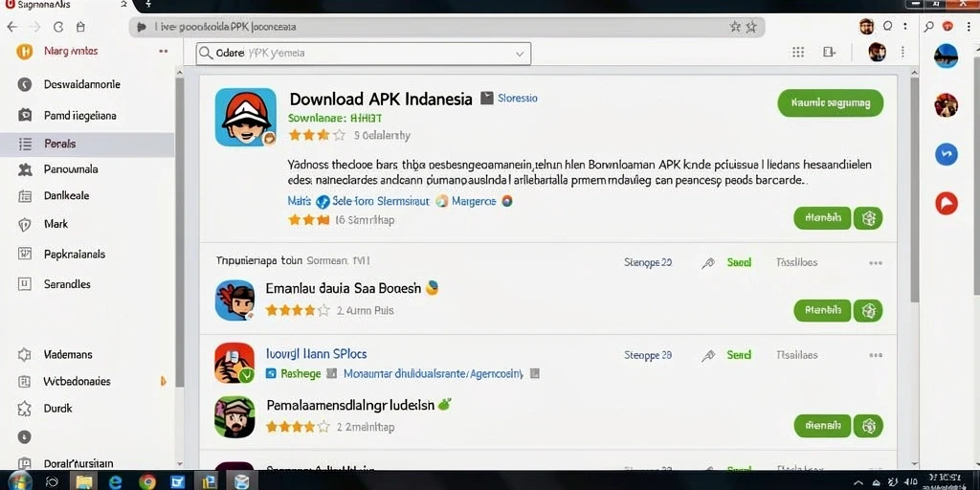980x490 pixels.
Task: Click the Download APK Indanesia app icon
Action: [246, 117]
